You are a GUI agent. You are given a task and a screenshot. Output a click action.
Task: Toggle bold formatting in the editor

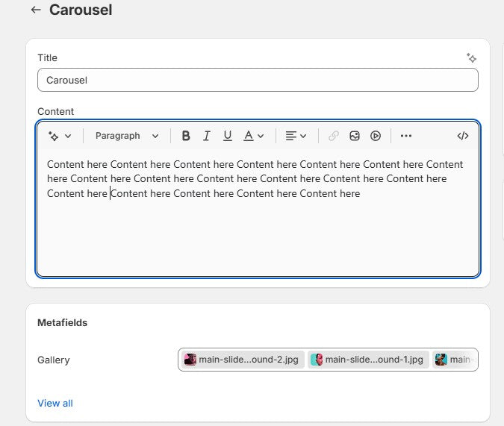tap(186, 136)
